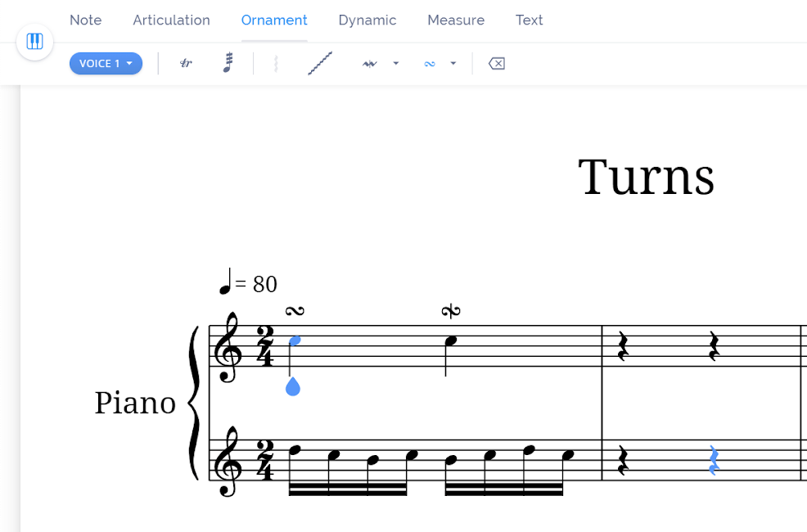Viewport: 807px width, 532px height.
Task: Click the backspace delete icon
Action: pos(496,63)
